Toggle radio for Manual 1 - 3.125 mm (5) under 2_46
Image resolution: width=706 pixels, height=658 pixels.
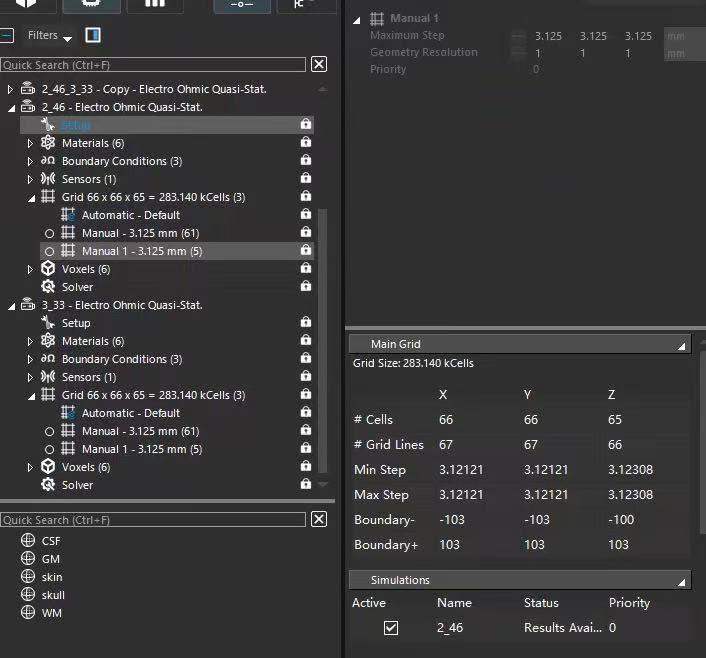tap(50, 251)
